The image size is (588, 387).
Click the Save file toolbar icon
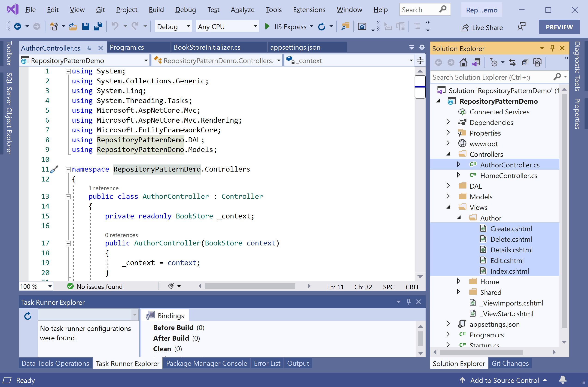coord(85,26)
